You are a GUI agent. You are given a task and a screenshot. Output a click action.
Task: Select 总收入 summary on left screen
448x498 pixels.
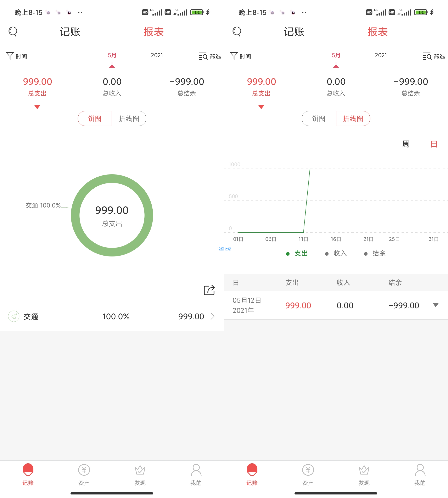[x=112, y=87]
